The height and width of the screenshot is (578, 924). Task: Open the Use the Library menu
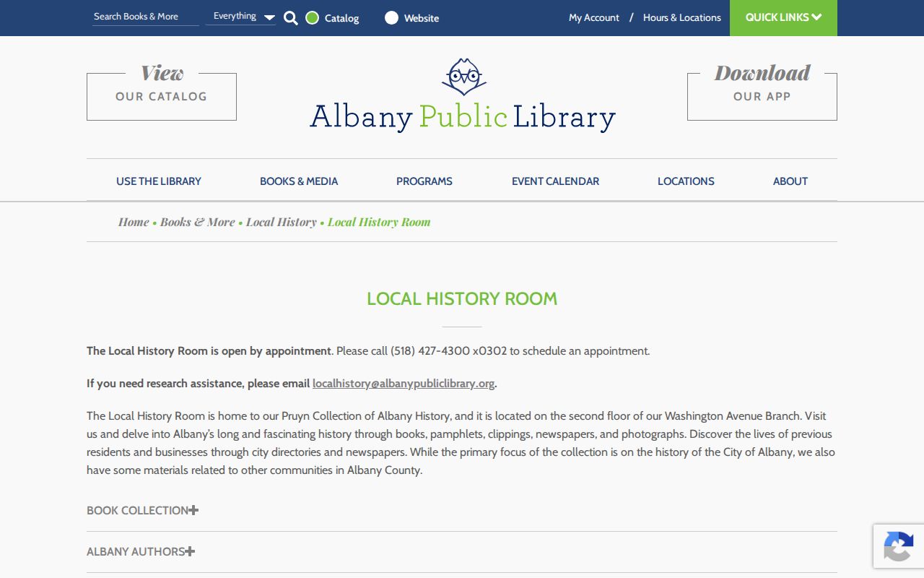[159, 181]
